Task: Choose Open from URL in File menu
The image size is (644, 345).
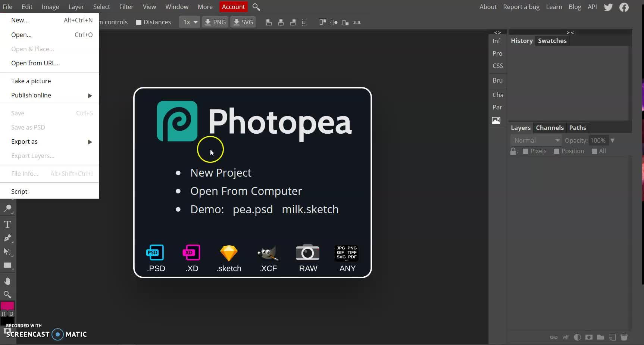Action: pyautogui.click(x=35, y=63)
